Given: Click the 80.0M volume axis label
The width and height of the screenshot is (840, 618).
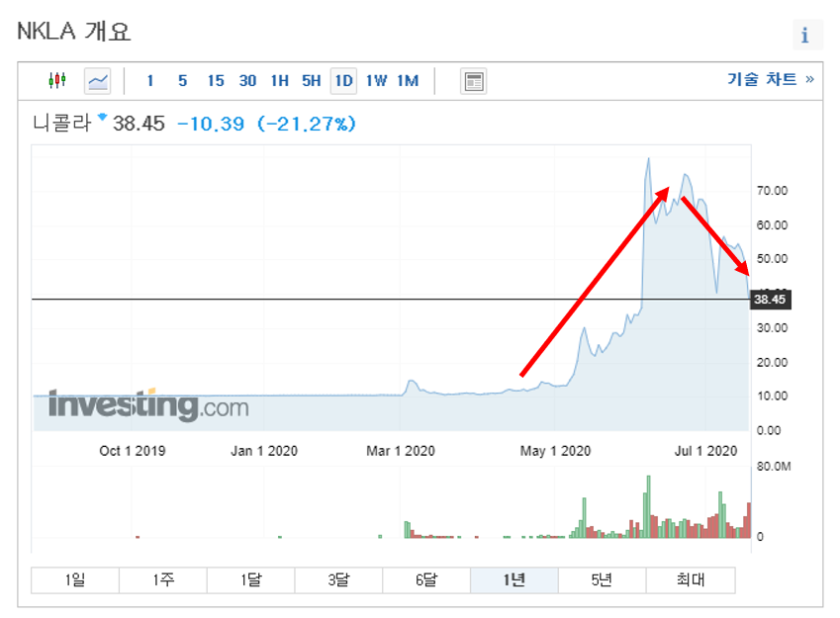Looking at the screenshot, I should coord(774,467).
